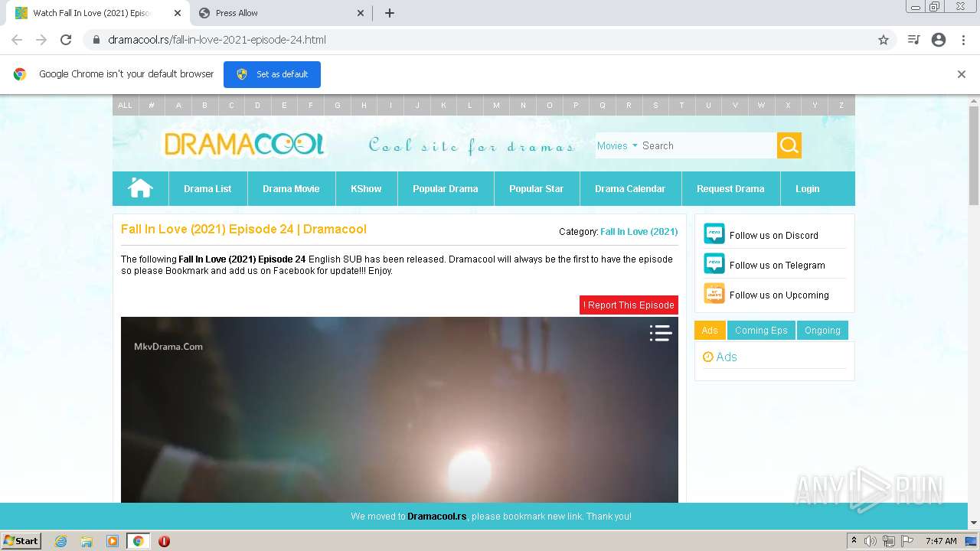Switch to the Coming Eps tab
The height and width of the screenshot is (551, 980).
click(x=761, y=331)
